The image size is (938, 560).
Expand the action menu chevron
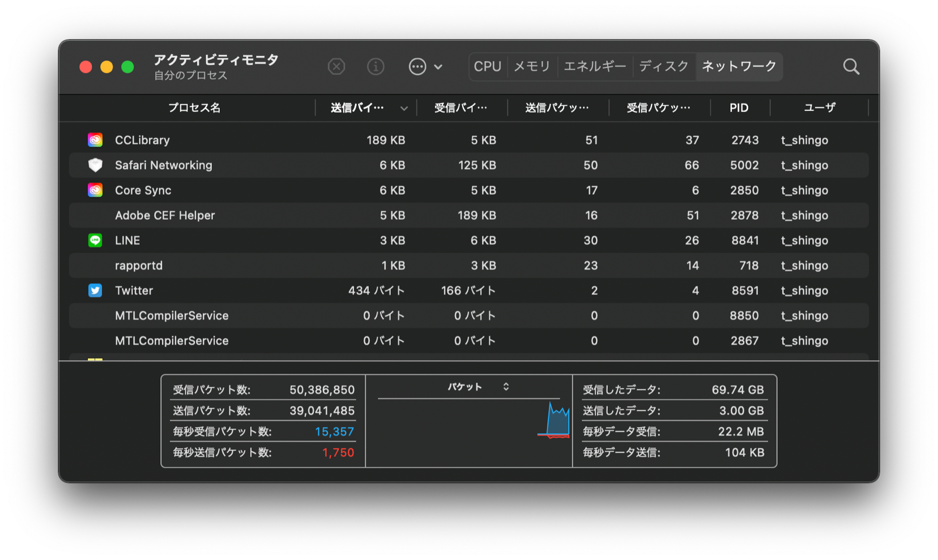pyautogui.click(x=438, y=67)
